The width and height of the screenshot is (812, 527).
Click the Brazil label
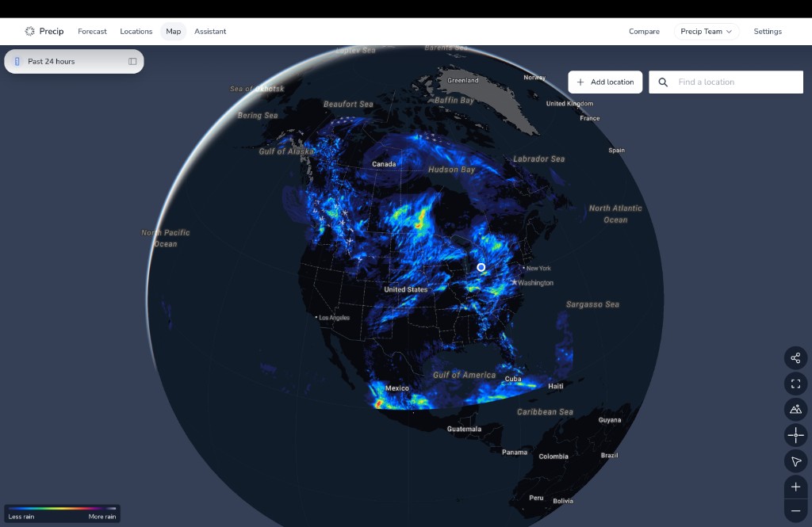pos(610,456)
